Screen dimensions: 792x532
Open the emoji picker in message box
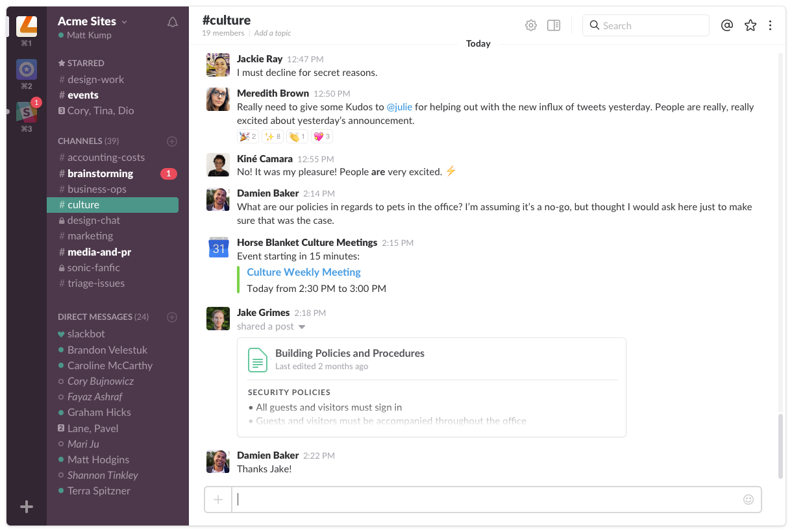click(x=748, y=500)
